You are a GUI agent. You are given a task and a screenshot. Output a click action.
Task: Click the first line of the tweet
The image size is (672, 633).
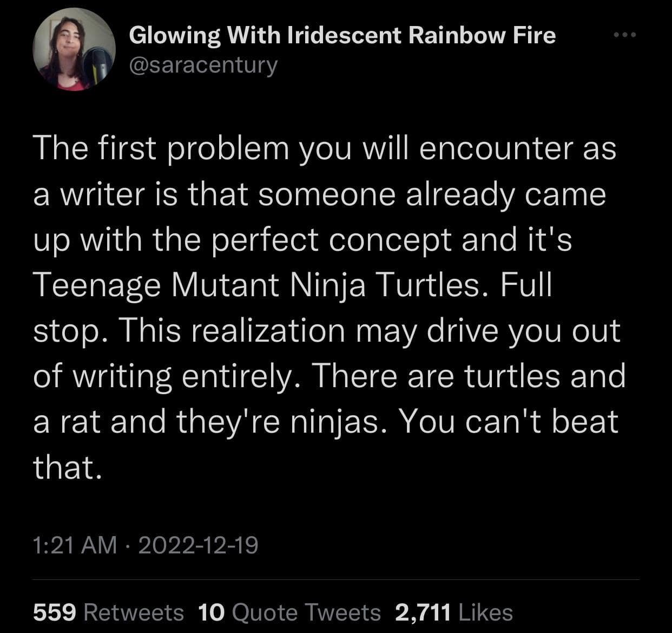[x=325, y=148]
